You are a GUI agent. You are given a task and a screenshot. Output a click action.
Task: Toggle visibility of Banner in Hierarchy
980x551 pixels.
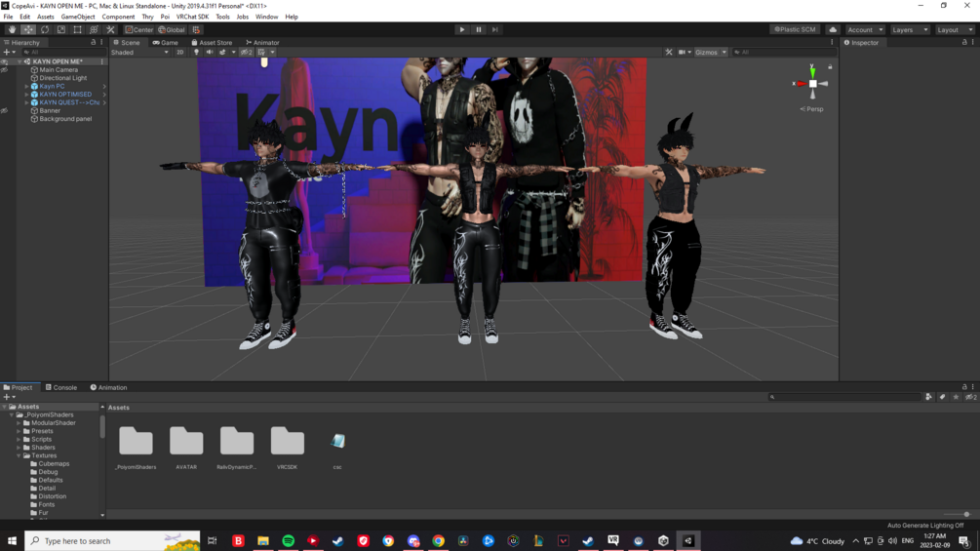[x=4, y=110]
